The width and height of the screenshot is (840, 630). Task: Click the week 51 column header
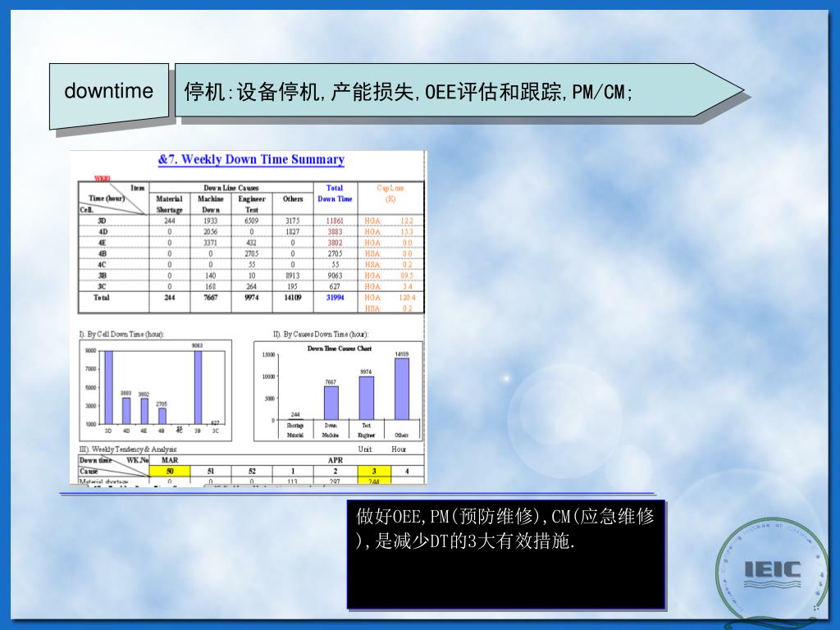[x=211, y=472]
